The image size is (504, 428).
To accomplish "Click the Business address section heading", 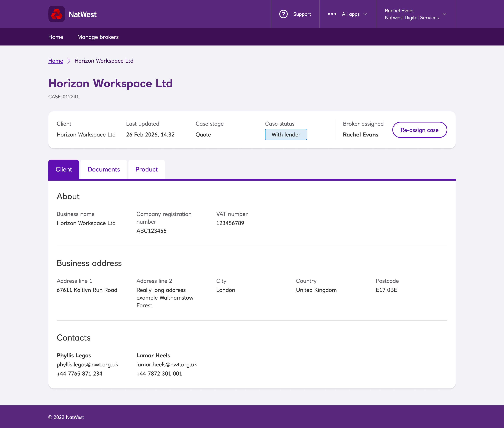I will (89, 263).
